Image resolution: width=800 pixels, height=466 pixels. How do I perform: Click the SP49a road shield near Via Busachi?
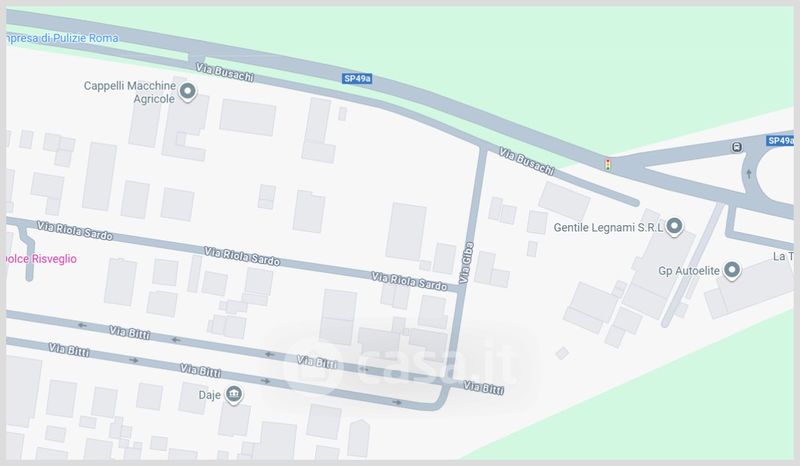click(357, 79)
